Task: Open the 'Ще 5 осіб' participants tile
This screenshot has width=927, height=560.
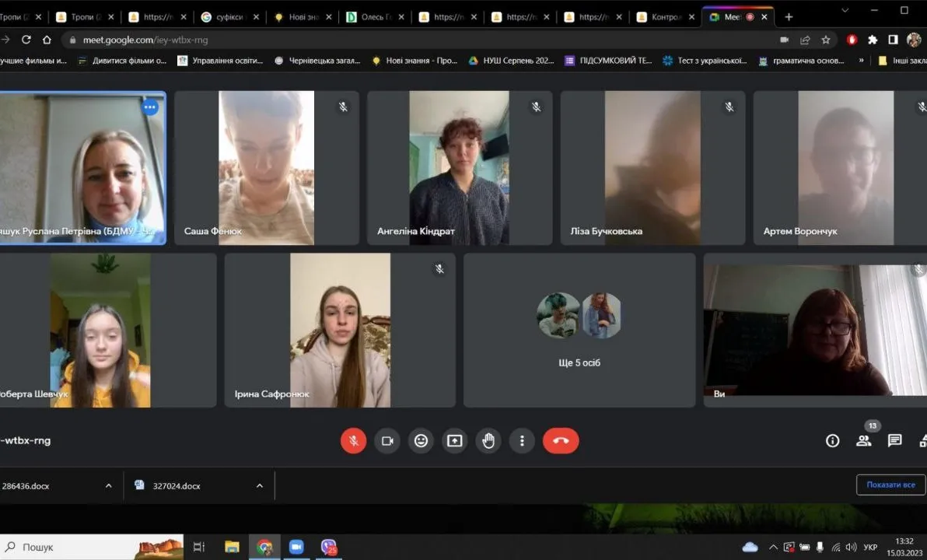Action: click(x=579, y=330)
